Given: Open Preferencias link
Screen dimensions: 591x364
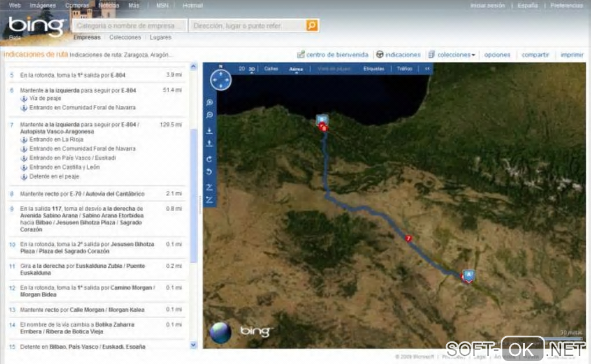Looking at the screenshot, I should (567, 5).
